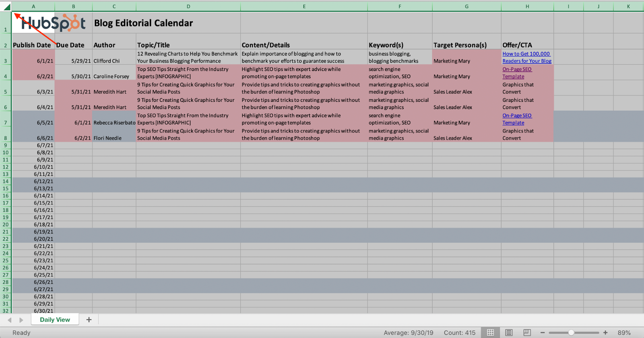Add a new sheet with plus button
This screenshot has width=644, height=338.
tap(89, 319)
